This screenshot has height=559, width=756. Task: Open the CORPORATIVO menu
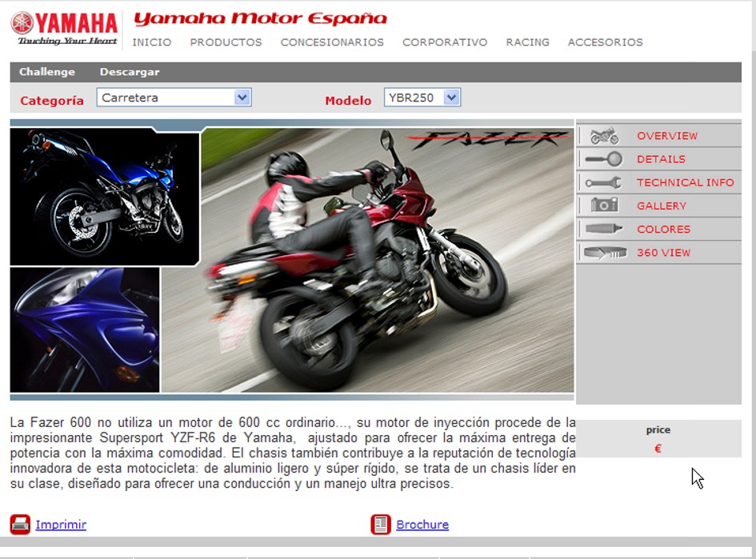pyautogui.click(x=445, y=42)
